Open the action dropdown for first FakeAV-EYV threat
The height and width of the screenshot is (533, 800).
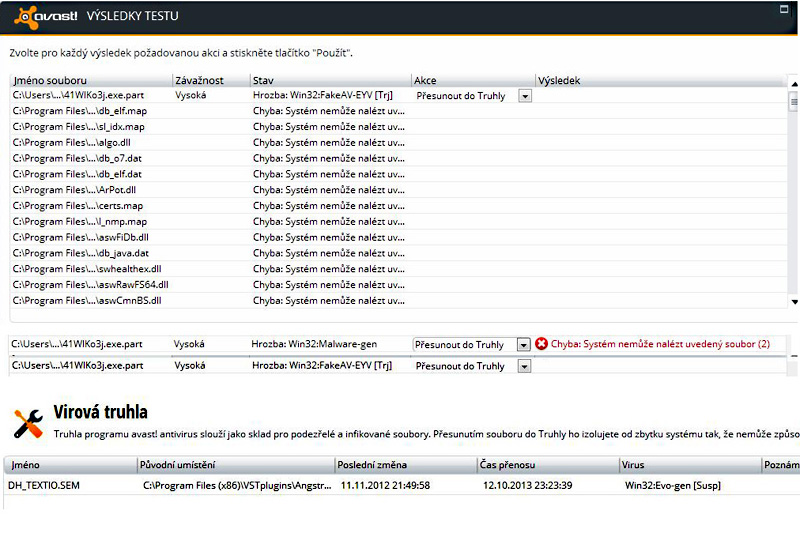pos(525,96)
